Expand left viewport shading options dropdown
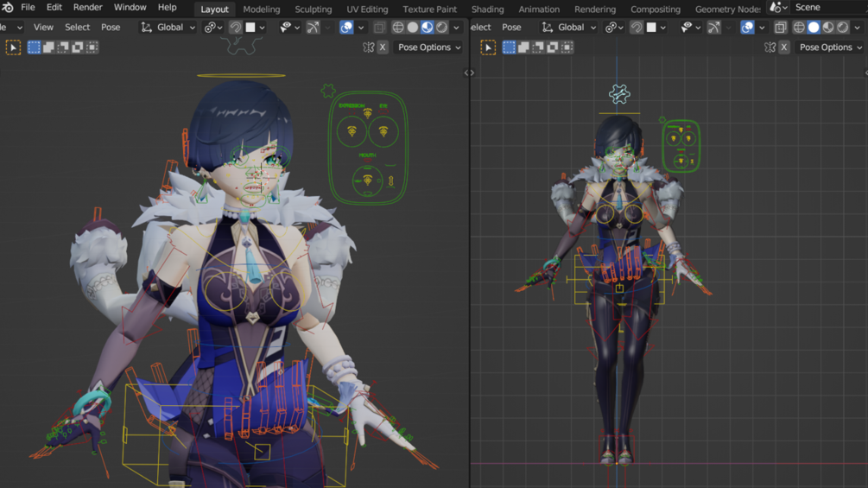Screen dimensions: 868x488 [456, 27]
